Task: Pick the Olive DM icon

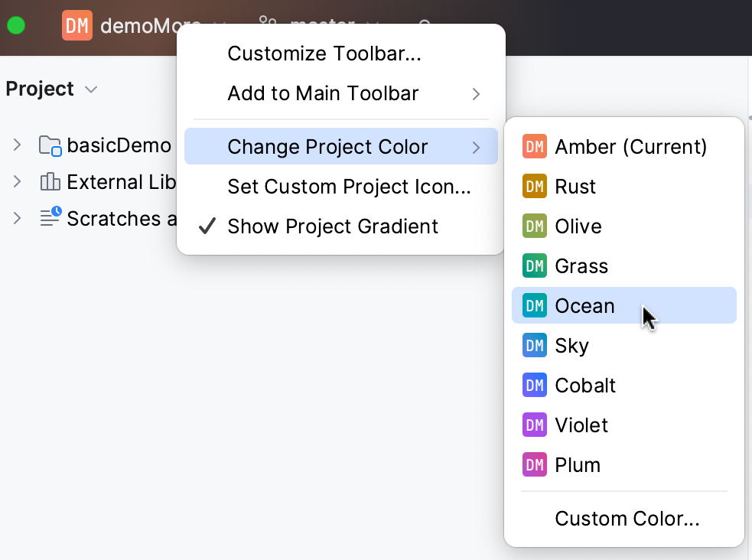Action: pyautogui.click(x=535, y=226)
